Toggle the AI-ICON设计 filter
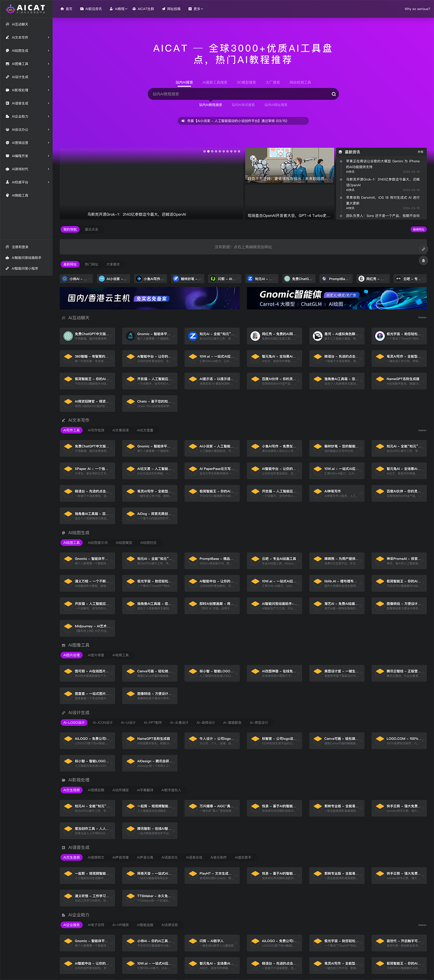This screenshot has height=980, width=434. click(103, 723)
